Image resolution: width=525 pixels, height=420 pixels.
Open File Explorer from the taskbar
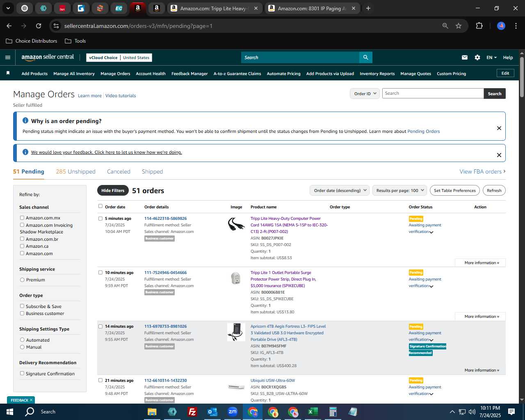click(152, 412)
